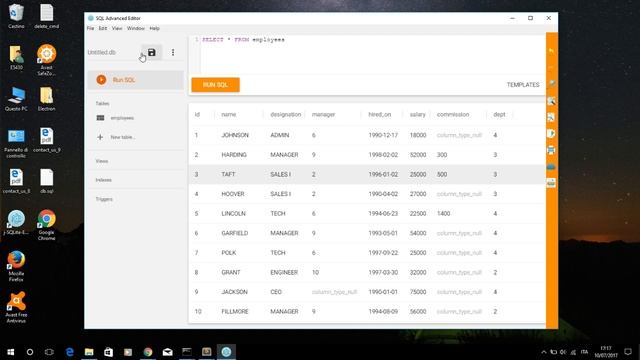640x360 pixels.
Task: Click the salary column header
Action: pyautogui.click(x=418, y=115)
